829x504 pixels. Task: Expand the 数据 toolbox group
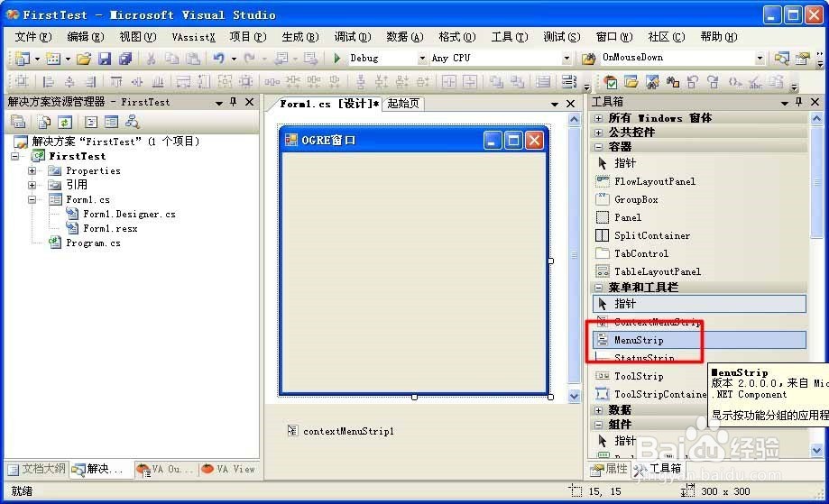[x=598, y=410]
